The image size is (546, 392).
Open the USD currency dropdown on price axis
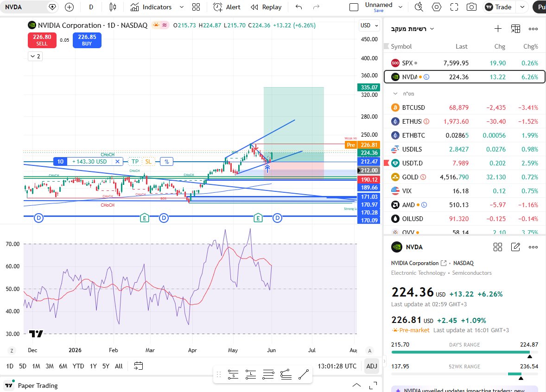coord(369,25)
